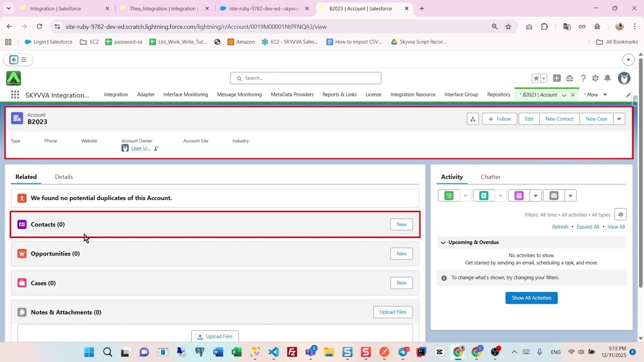Open the Email action dropdown arrow
This screenshot has width=644, height=362.
[x=571, y=196]
